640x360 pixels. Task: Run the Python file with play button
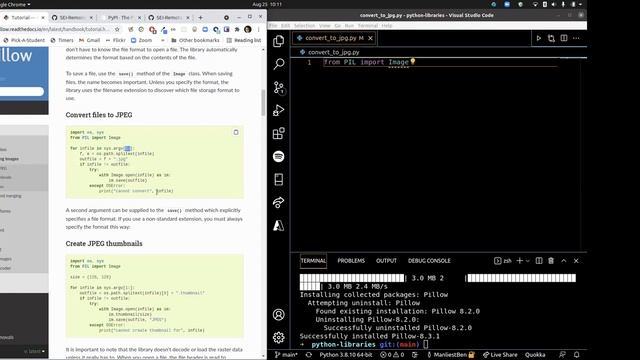pyautogui.click(x=539, y=38)
